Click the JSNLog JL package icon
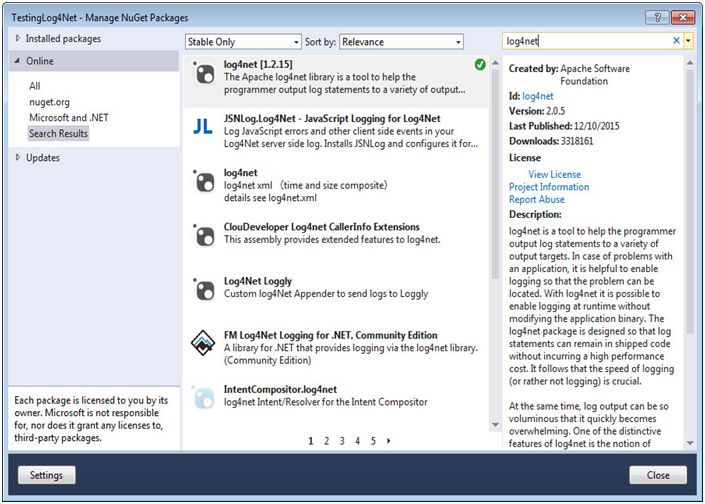The height and width of the screenshot is (504, 705). point(203,126)
